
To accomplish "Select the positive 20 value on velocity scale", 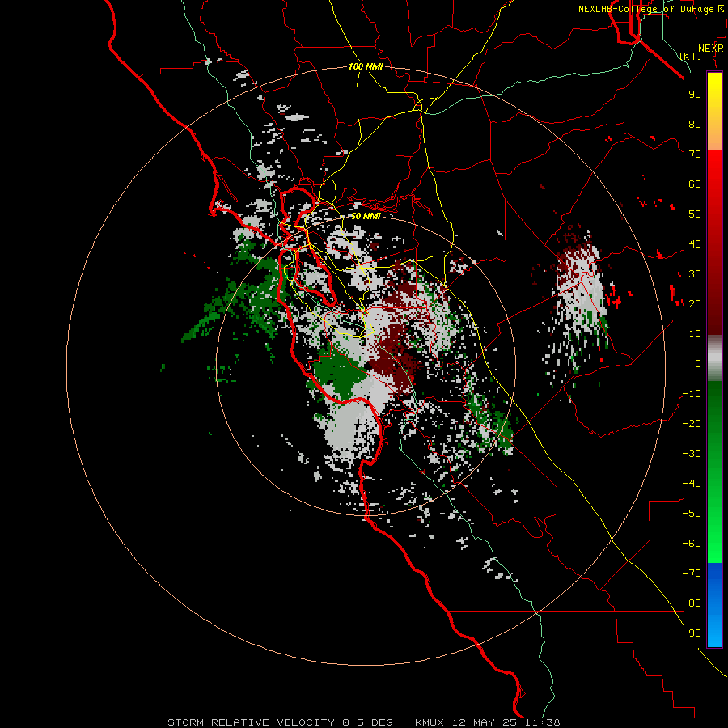I will [x=695, y=303].
